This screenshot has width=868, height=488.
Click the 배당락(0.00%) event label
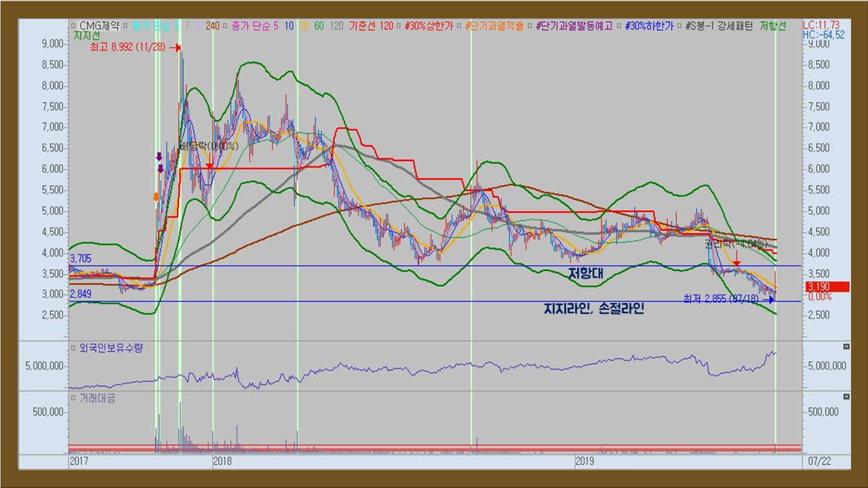coord(208,145)
